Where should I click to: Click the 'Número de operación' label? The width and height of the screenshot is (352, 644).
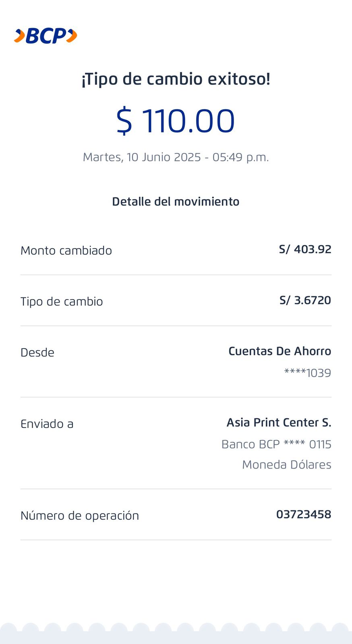click(80, 516)
